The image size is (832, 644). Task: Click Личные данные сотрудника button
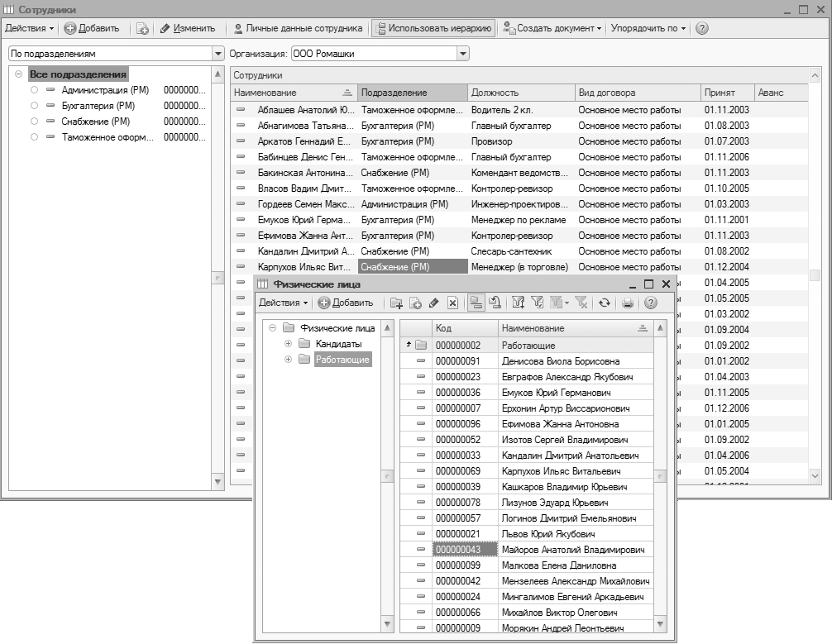tap(297, 28)
